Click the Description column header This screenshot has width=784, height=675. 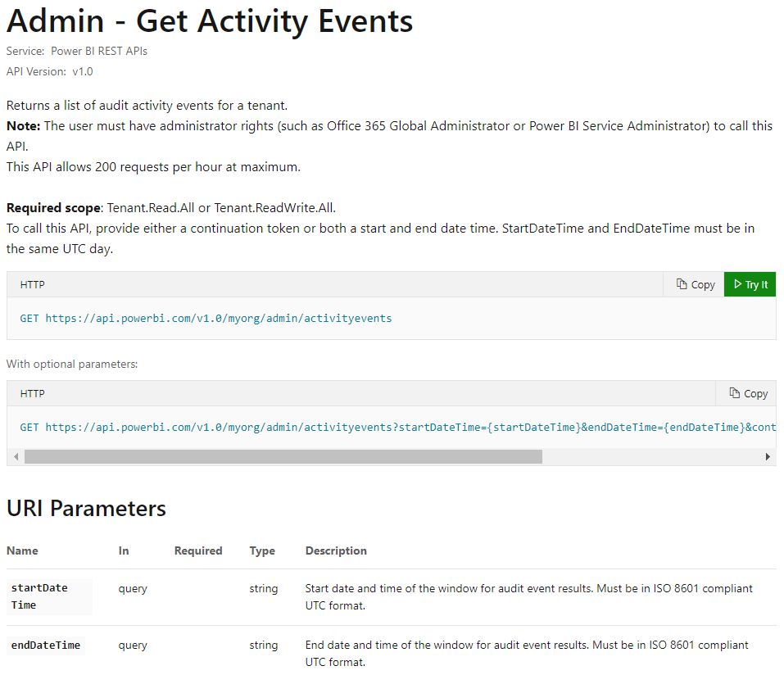point(336,550)
